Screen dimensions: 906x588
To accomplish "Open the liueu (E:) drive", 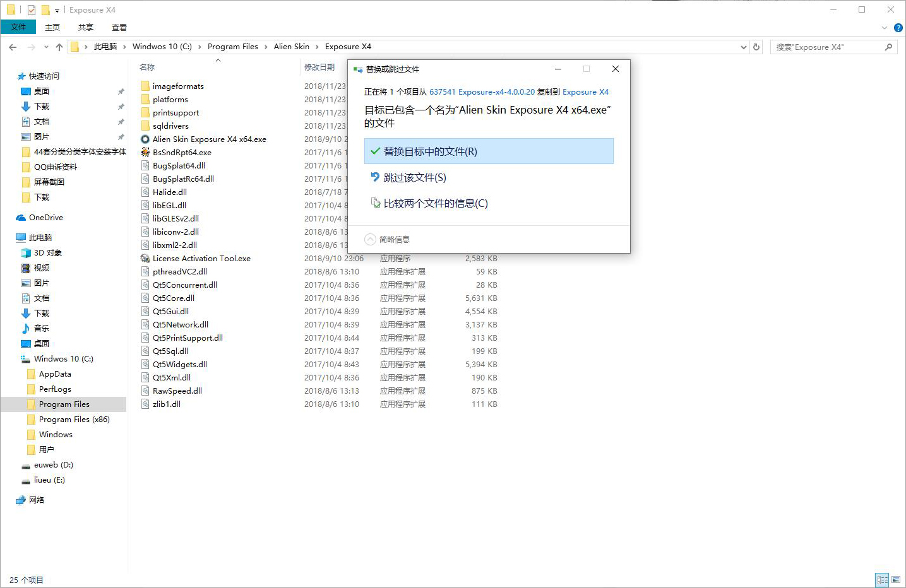I will (x=49, y=480).
